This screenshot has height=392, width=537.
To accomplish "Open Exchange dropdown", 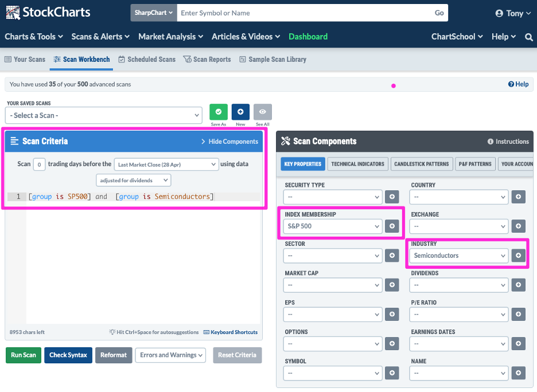I will (x=458, y=226).
